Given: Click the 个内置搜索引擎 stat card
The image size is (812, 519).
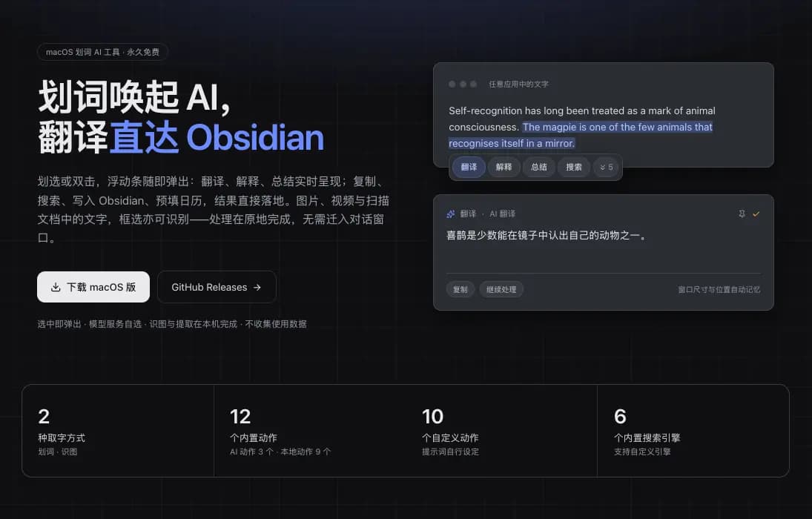Looking at the screenshot, I should coord(693,431).
